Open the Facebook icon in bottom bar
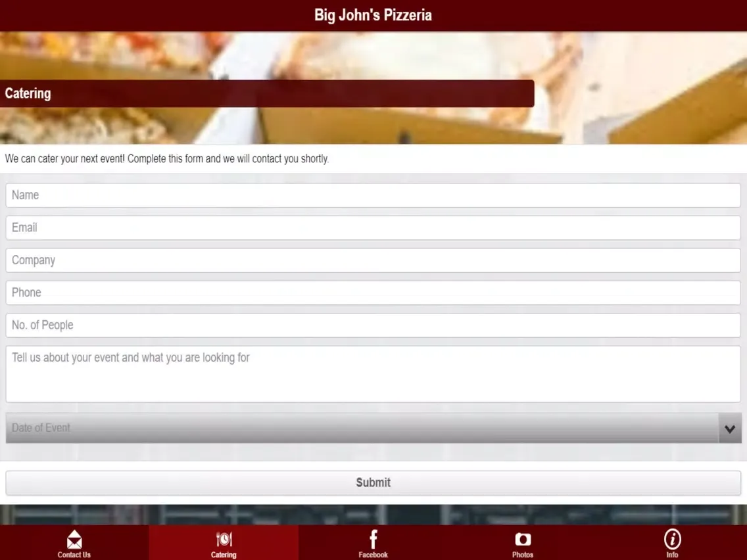The width and height of the screenshot is (747, 560). coord(373,540)
